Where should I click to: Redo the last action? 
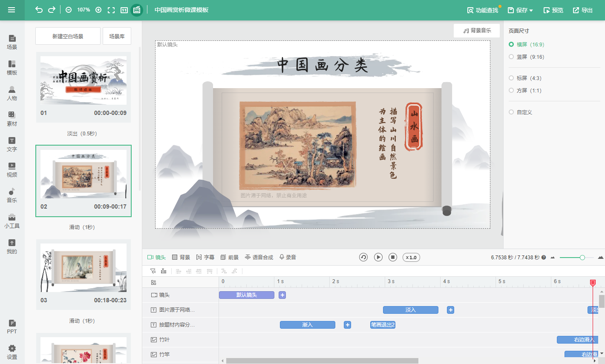(x=52, y=10)
